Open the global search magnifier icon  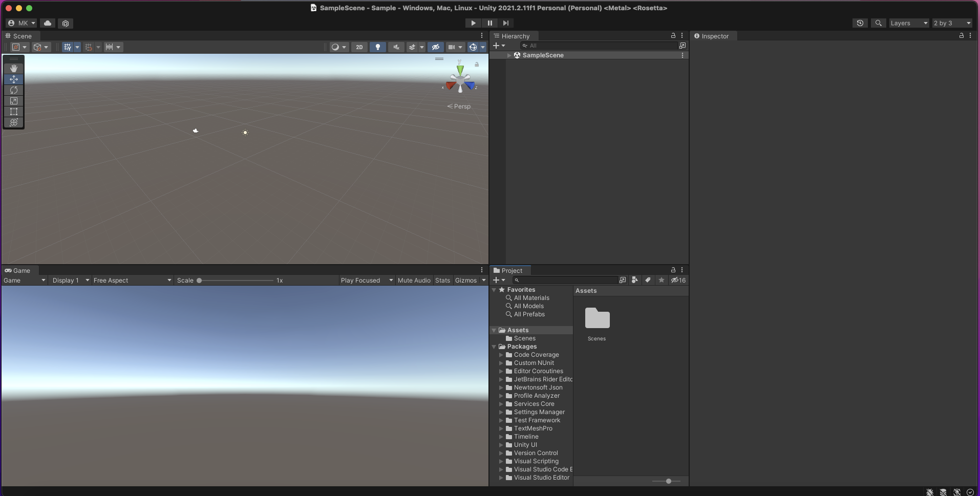(x=879, y=23)
